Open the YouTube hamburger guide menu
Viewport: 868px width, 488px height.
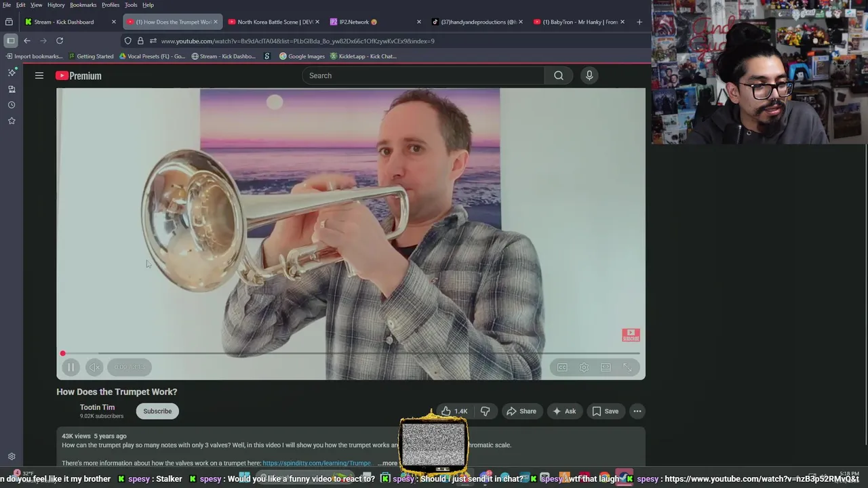(39, 76)
